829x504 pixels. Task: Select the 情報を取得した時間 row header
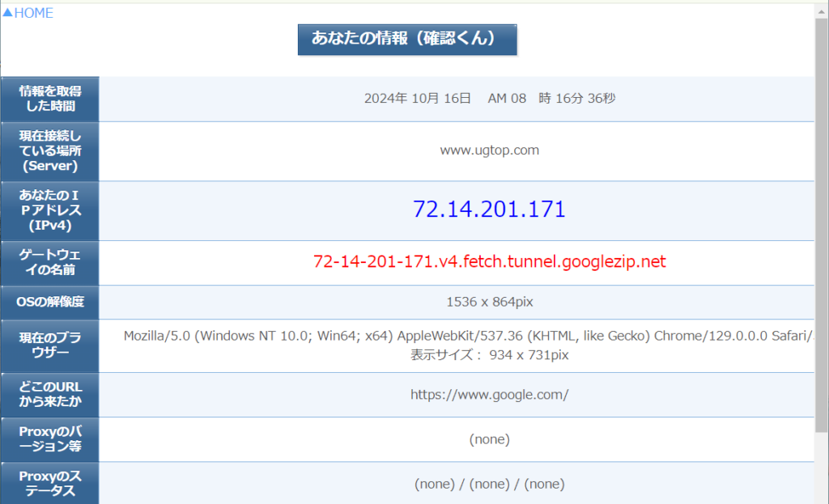pos(50,99)
